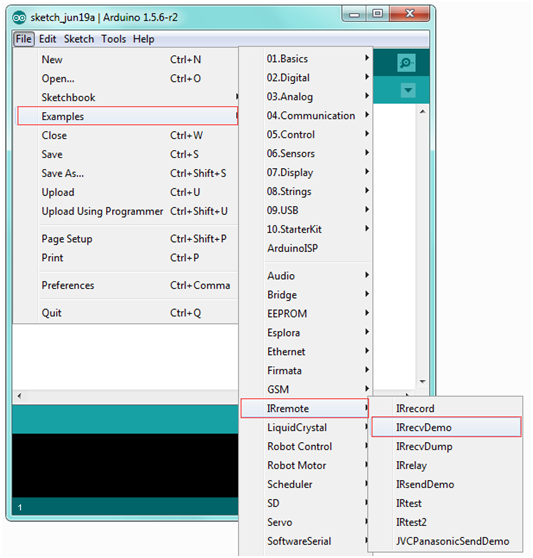Expand the 04.Communication examples submenu
Screen dimensions: 533x558
coord(306,115)
